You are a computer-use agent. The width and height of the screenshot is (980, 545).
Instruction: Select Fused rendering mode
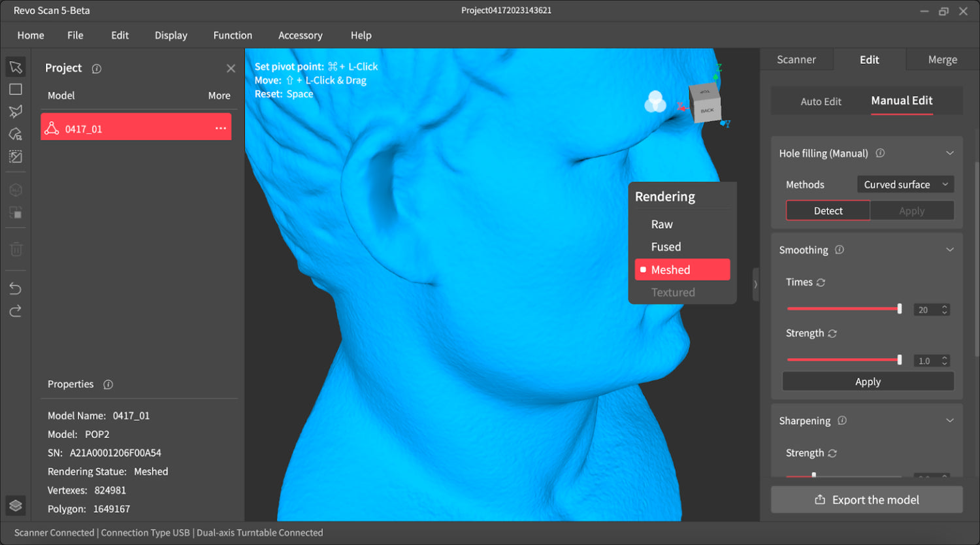coord(666,246)
